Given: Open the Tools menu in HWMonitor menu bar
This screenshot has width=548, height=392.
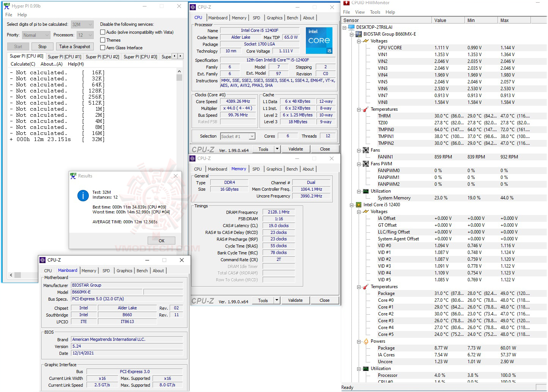Looking at the screenshot, I should pos(375,12).
